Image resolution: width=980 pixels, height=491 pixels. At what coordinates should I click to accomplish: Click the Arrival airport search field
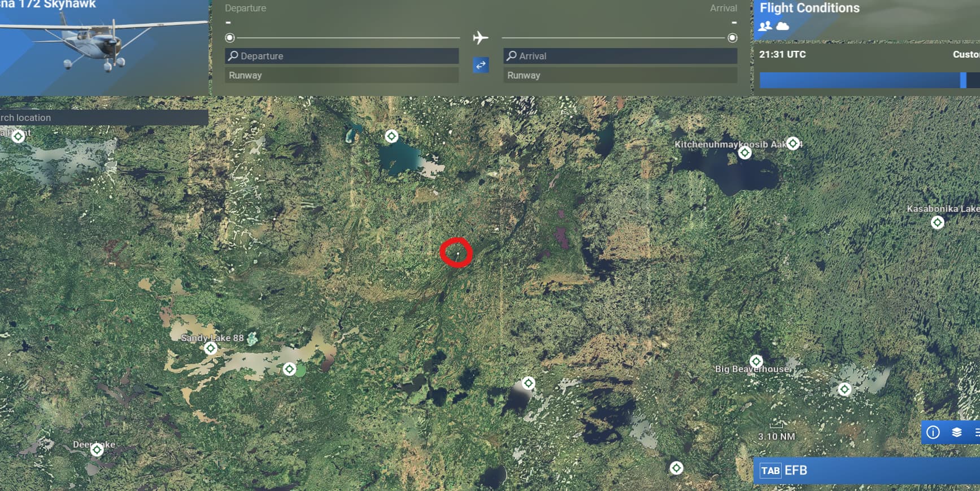tap(620, 56)
